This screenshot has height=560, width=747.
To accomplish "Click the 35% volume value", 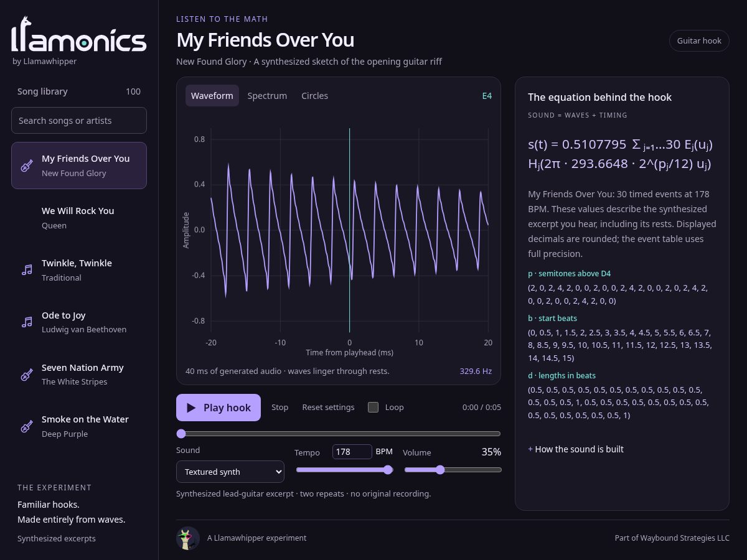I will click(491, 452).
